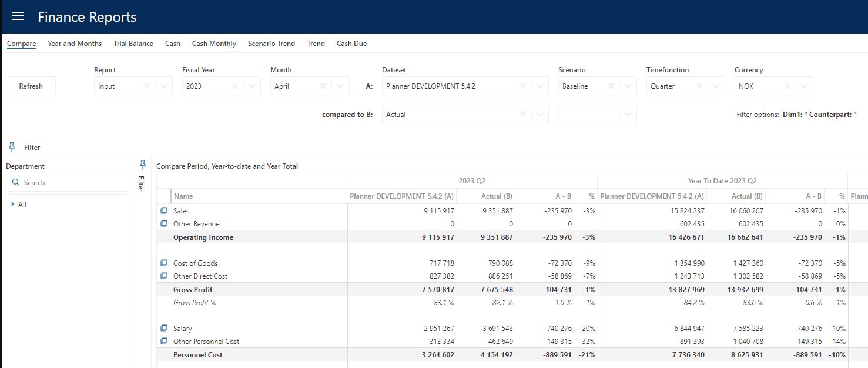Viewport: 868px width, 368px height.
Task: Expand the All node in Department tree
Action: 13,204
